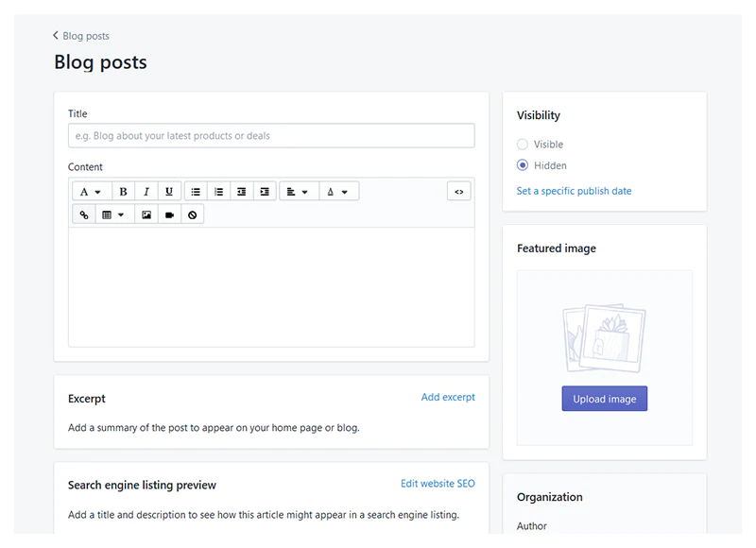Insert a bulleted list
Image resolution: width=756 pixels, height=548 pixels.
[196, 192]
